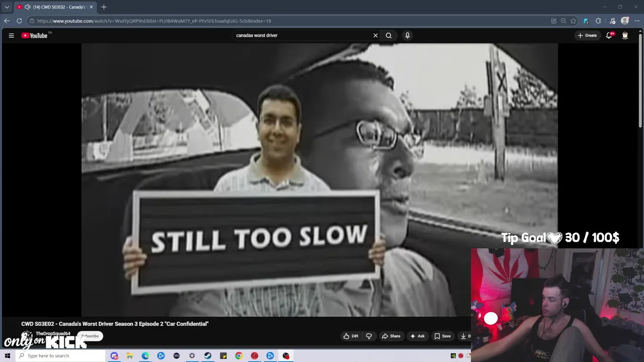Save the video to a playlist

tap(443, 336)
